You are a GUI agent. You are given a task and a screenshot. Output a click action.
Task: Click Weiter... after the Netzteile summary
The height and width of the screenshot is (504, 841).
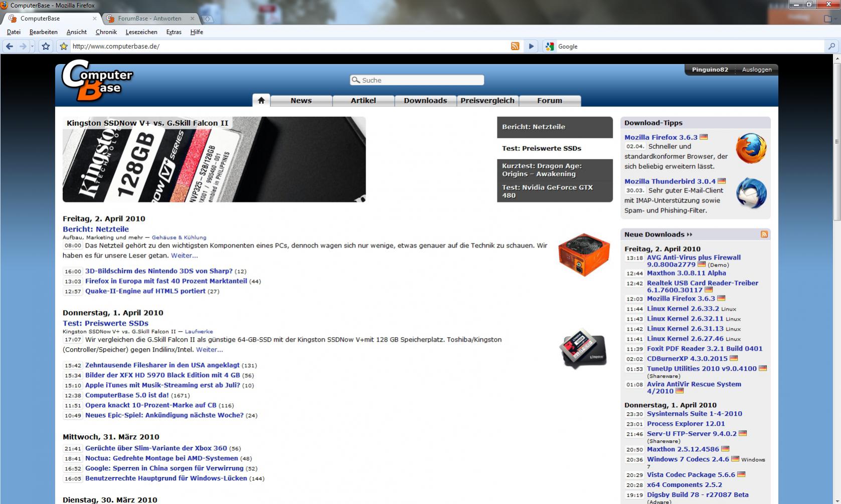[x=185, y=256]
